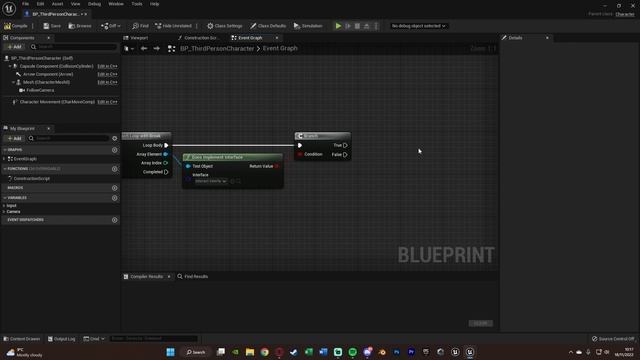Add a new function with plus icon
Screen dimensions: 640x360
[x=115, y=169]
